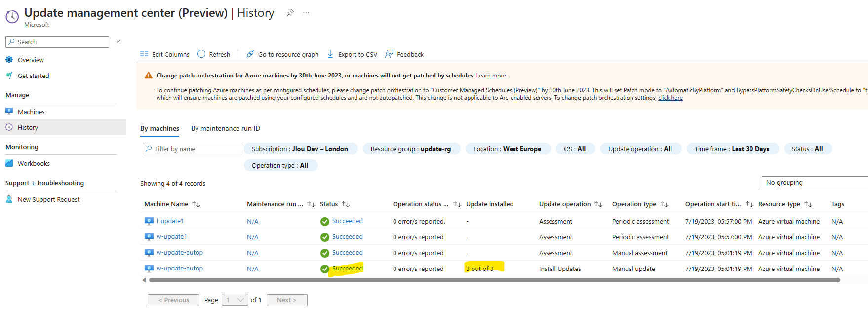Click Succeeded status for l-update1
This screenshot has height=309, width=868.
click(348, 221)
